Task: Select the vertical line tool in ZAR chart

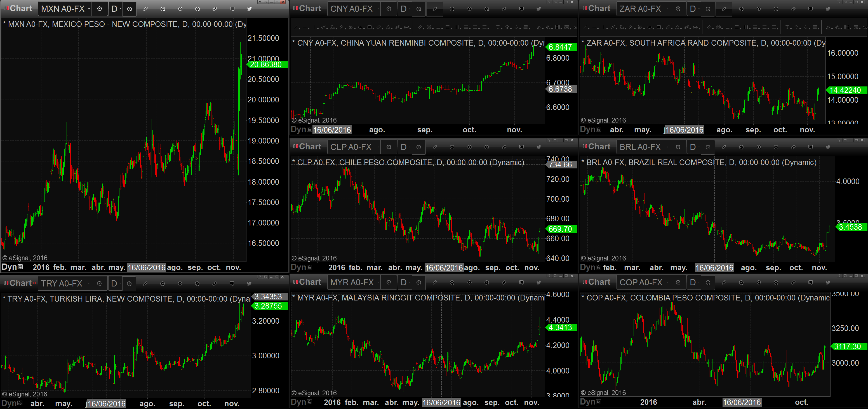Action: tap(603, 27)
